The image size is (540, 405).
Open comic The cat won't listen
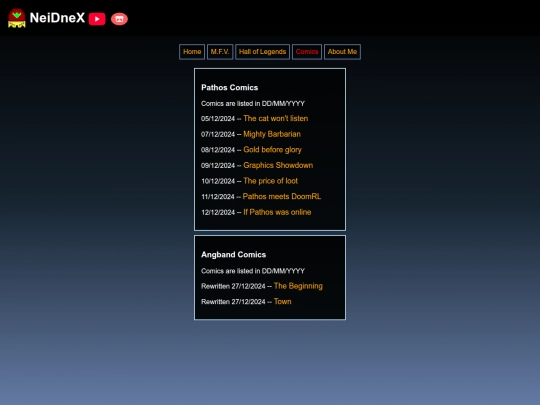276,118
